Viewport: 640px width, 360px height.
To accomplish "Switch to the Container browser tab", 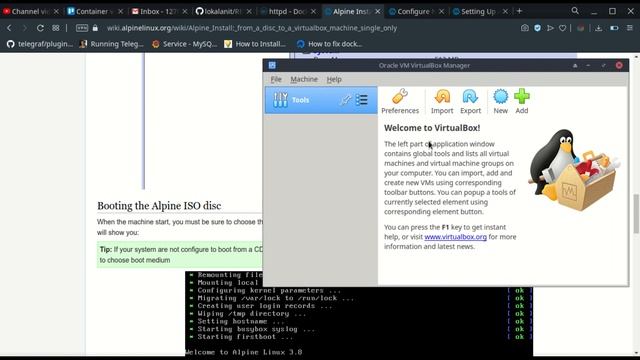I will pos(90,11).
